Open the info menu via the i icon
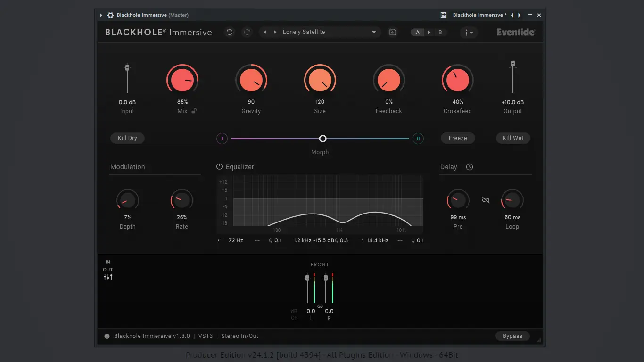Viewport: 644px width, 362px height. (x=467, y=32)
